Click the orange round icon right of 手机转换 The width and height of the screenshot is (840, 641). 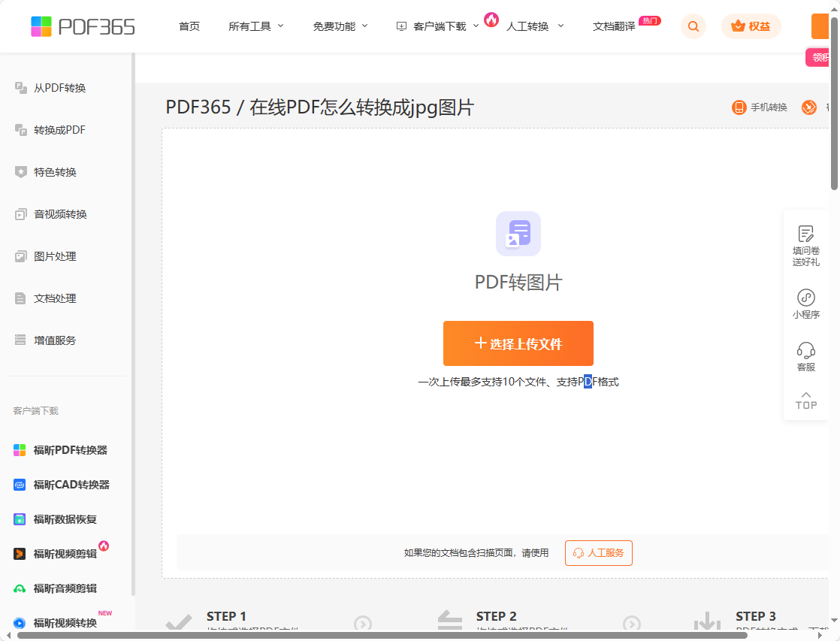(809, 107)
